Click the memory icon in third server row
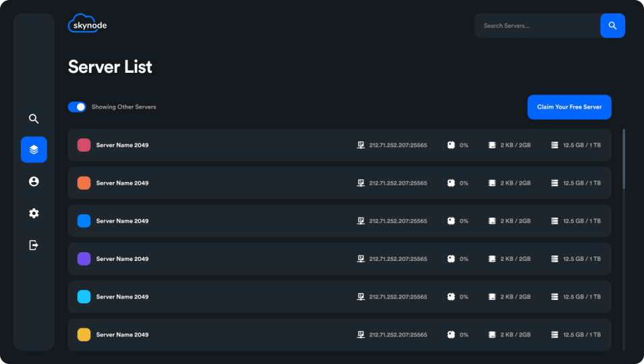644x364 pixels. coord(492,221)
